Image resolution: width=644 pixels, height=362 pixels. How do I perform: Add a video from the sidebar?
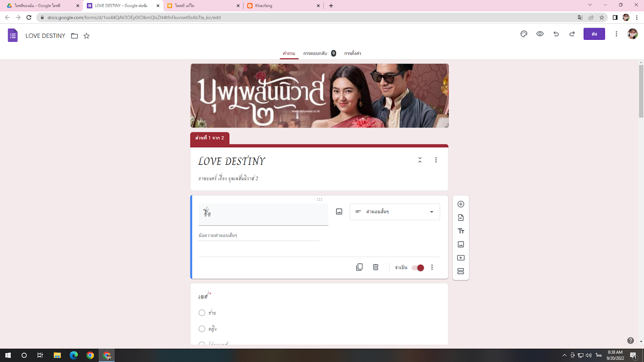click(461, 258)
